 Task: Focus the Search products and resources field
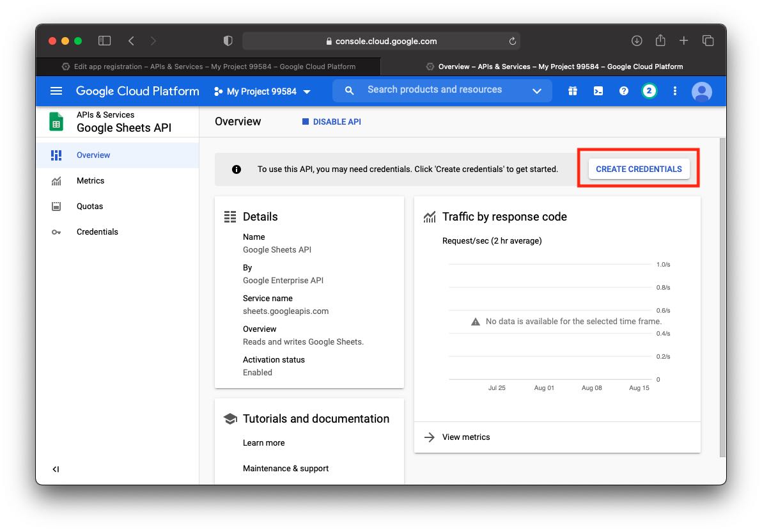[x=435, y=90]
